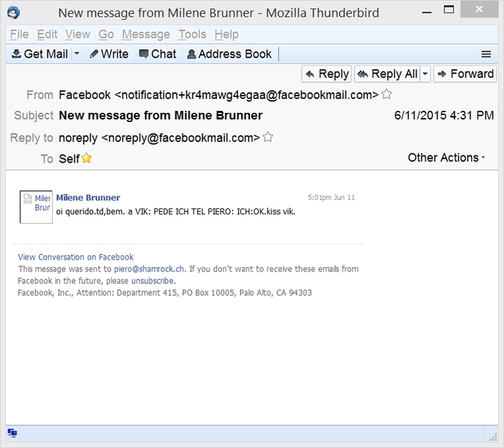The image size is (504, 448).
Task: Expand the Get Mail dropdown arrow
Action: click(x=77, y=54)
